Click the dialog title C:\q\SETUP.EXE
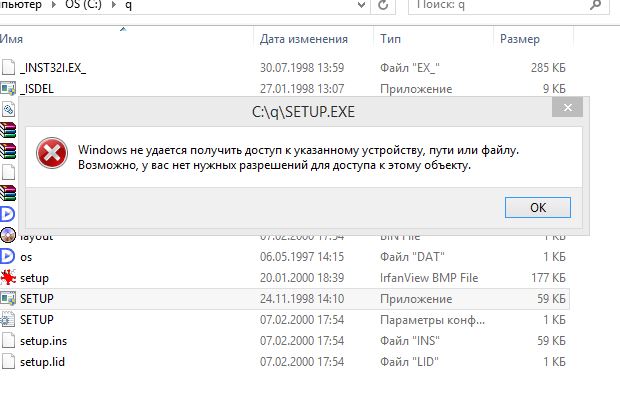The height and width of the screenshot is (401, 620). click(x=303, y=112)
